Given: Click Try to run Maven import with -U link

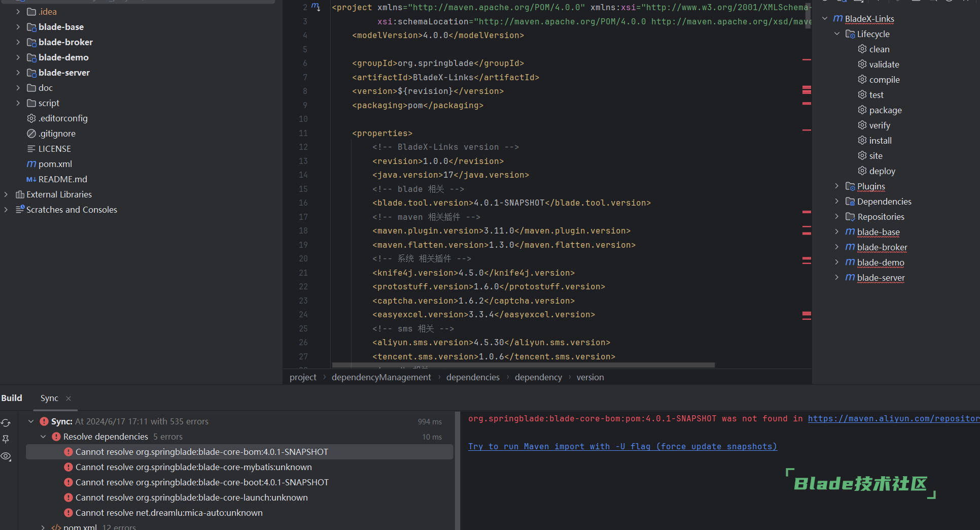Looking at the screenshot, I should 622,447.
